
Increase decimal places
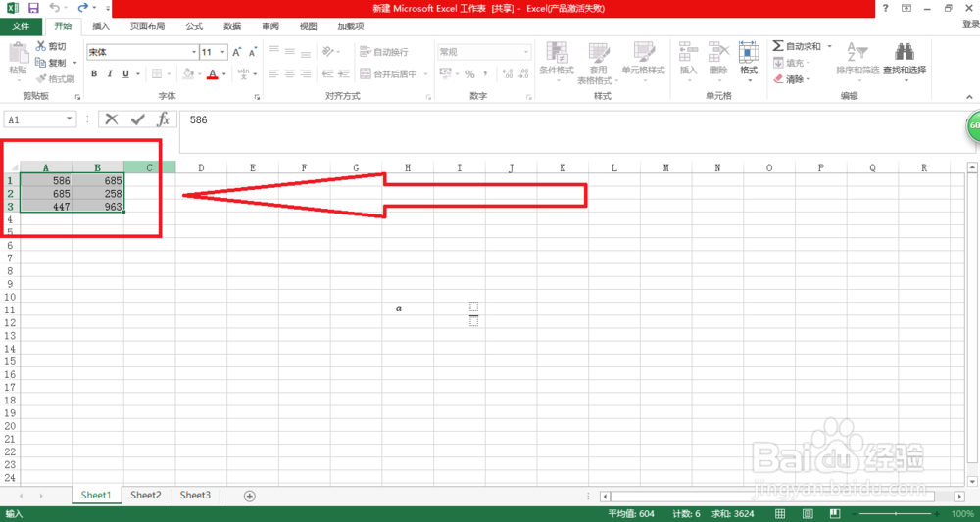[x=508, y=74]
